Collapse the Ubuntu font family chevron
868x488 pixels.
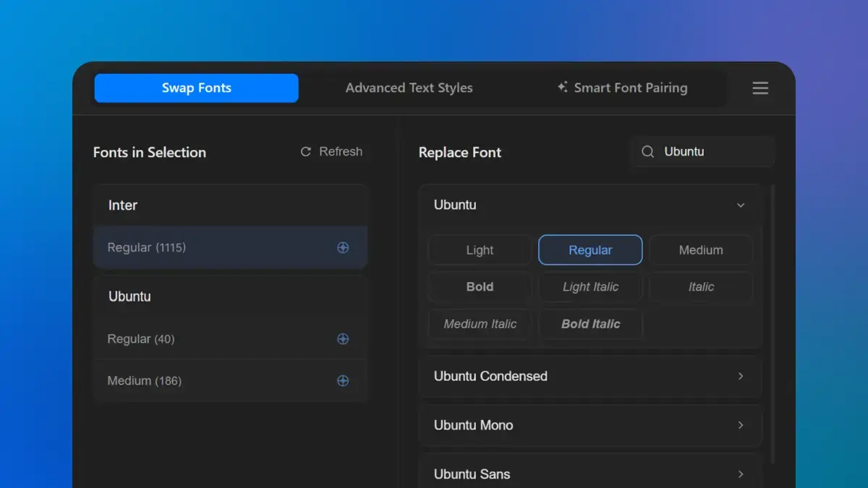click(x=741, y=205)
